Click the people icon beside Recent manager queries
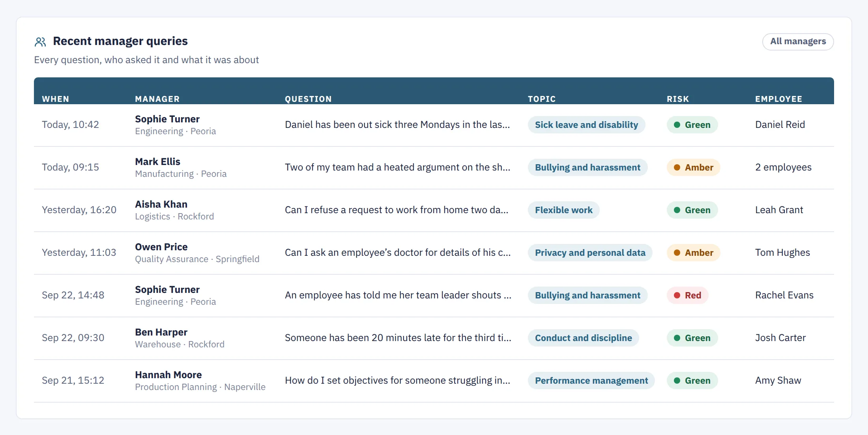Viewport: 868px width, 435px height. [x=40, y=41]
